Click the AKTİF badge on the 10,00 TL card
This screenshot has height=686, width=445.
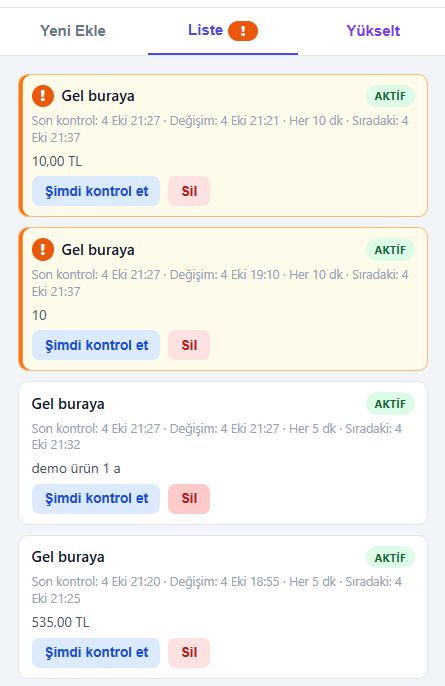[390, 96]
